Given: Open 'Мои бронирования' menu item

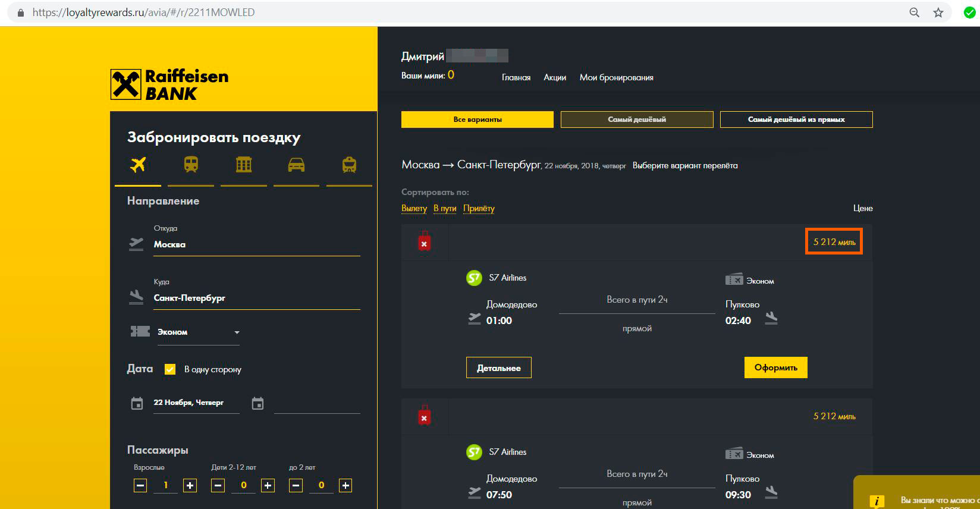Looking at the screenshot, I should [617, 77].
